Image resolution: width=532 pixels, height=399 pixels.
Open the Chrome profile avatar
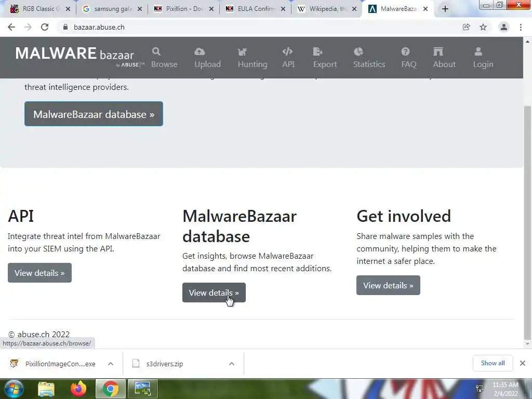(x=504, y=27)
